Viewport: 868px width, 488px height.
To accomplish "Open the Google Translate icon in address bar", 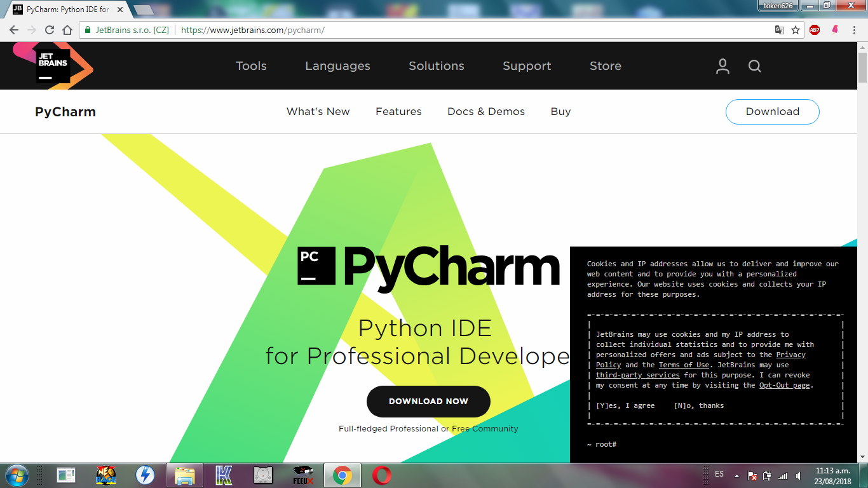I will 779,29.
